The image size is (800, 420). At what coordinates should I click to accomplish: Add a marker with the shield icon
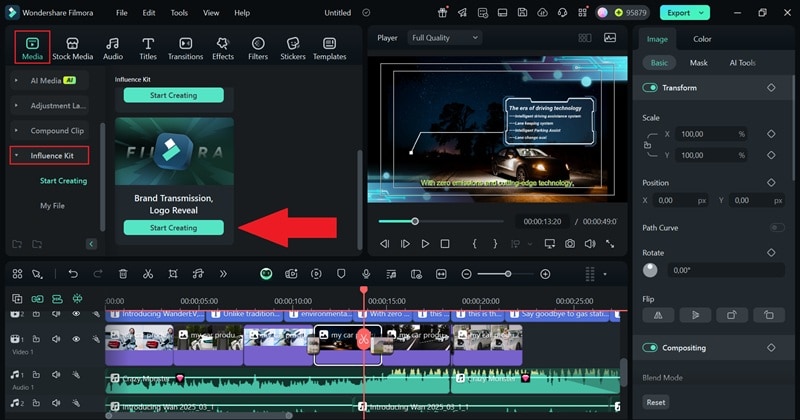click(341, 274)
